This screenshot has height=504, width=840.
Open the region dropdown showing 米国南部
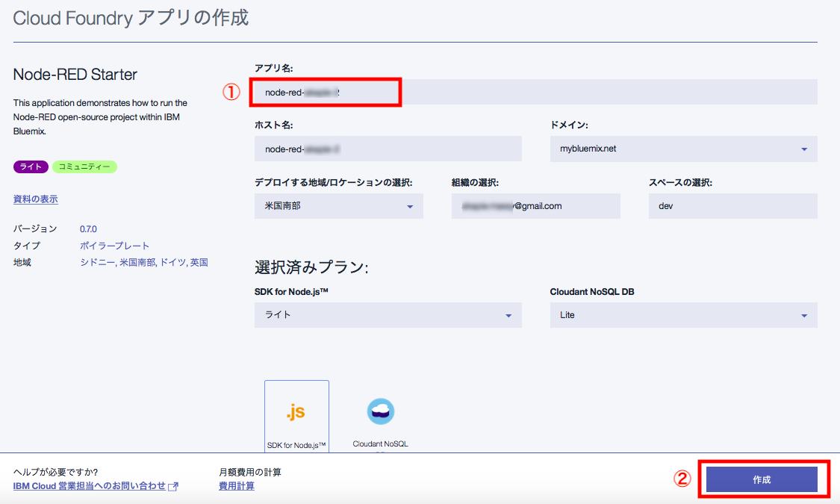tap(338, 205)
